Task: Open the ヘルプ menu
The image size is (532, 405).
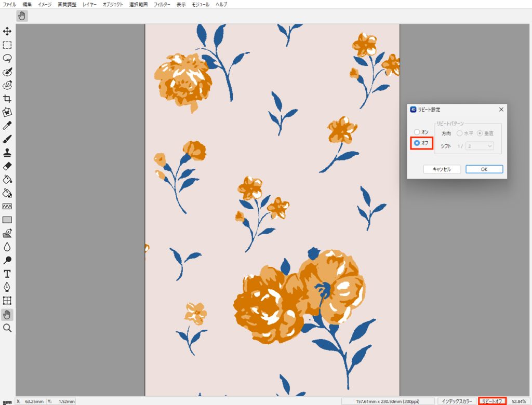Action: 221,4
